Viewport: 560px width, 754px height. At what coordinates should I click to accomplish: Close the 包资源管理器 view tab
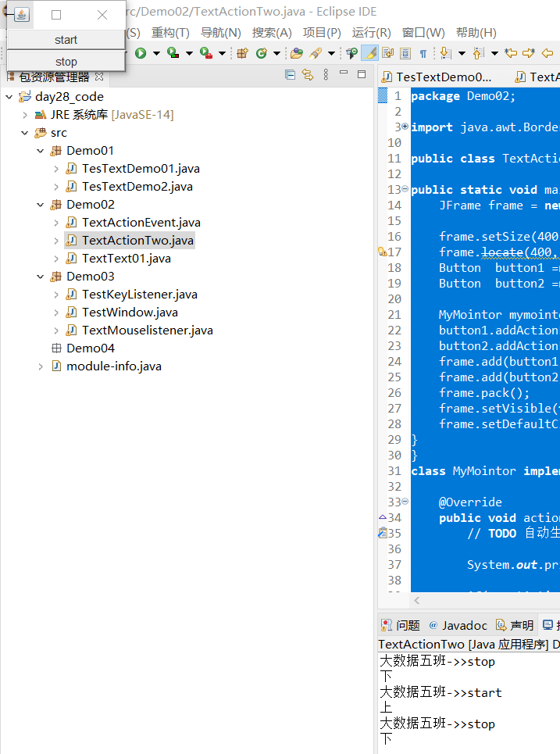point(99,77)
